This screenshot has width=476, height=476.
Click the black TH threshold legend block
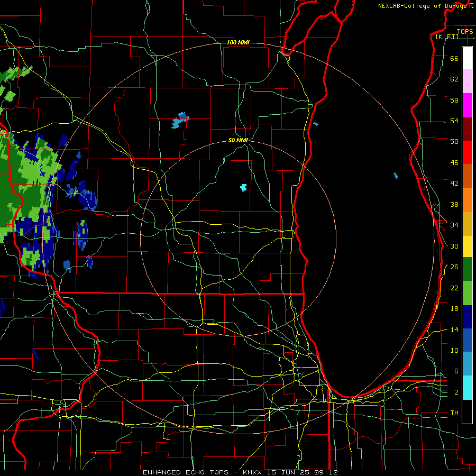(x=467, y=411)
